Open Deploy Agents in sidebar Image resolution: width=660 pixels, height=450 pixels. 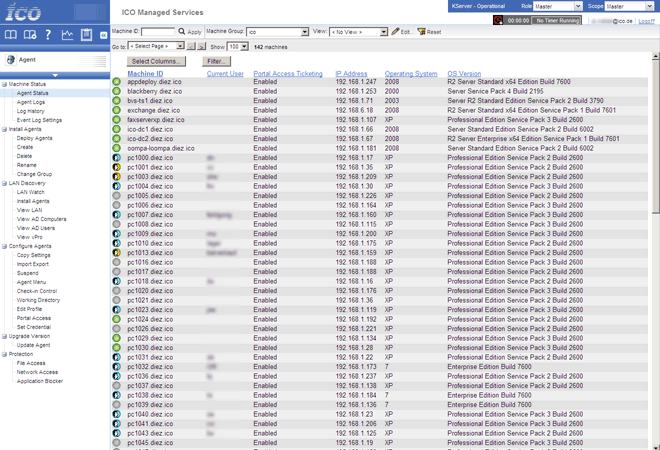35,138
